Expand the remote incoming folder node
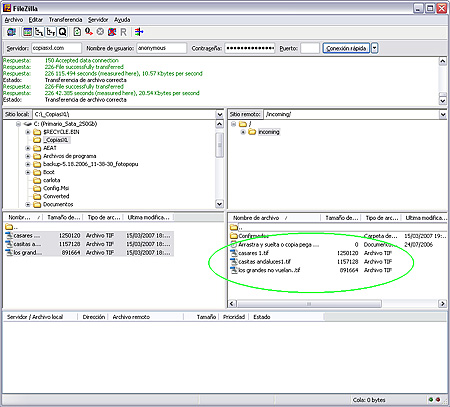 (243, 132)
